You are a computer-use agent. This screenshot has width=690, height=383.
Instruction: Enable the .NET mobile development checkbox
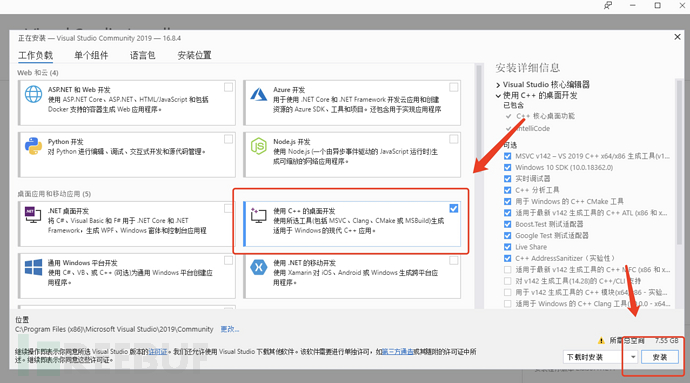click(454, 260)
